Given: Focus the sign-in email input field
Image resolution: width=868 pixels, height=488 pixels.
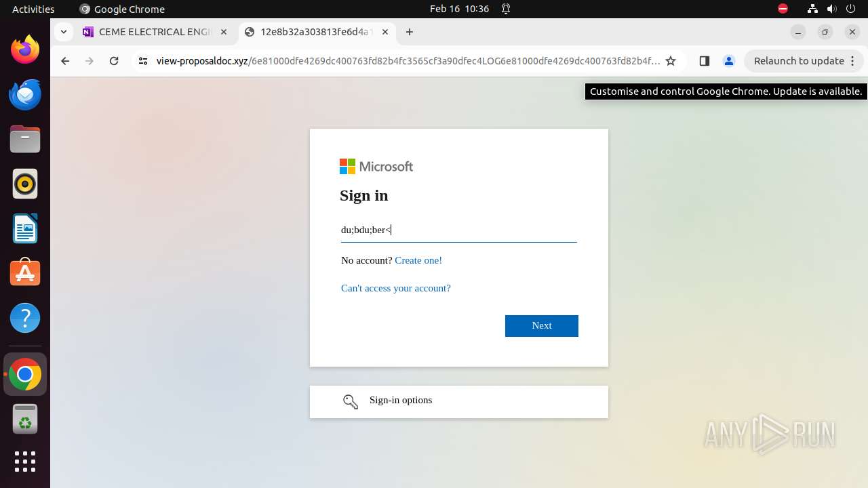Looking at the screenshot, I should click(x=458, y=230).
